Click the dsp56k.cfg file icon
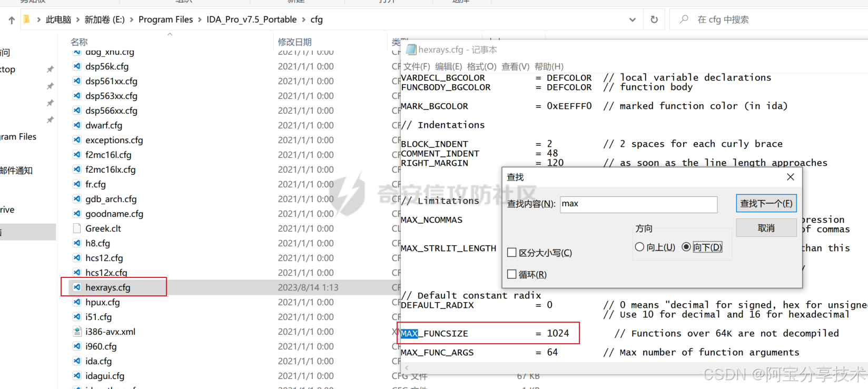This screenshot has height=389, width=868. 77,66
